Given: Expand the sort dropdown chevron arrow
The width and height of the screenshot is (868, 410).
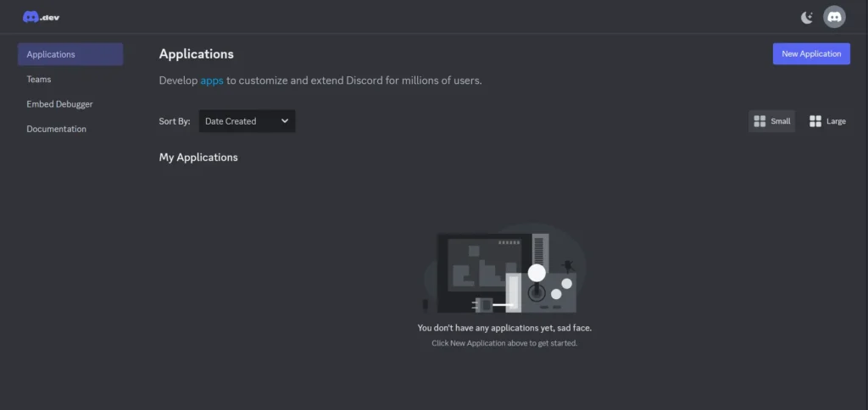Looking at the screenshot, I should [x=285, y=120].
